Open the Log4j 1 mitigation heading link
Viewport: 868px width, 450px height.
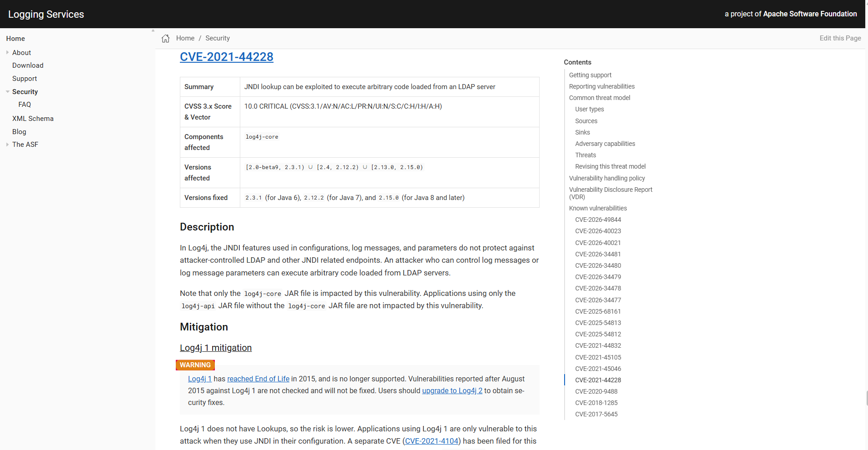pos(216,348)
